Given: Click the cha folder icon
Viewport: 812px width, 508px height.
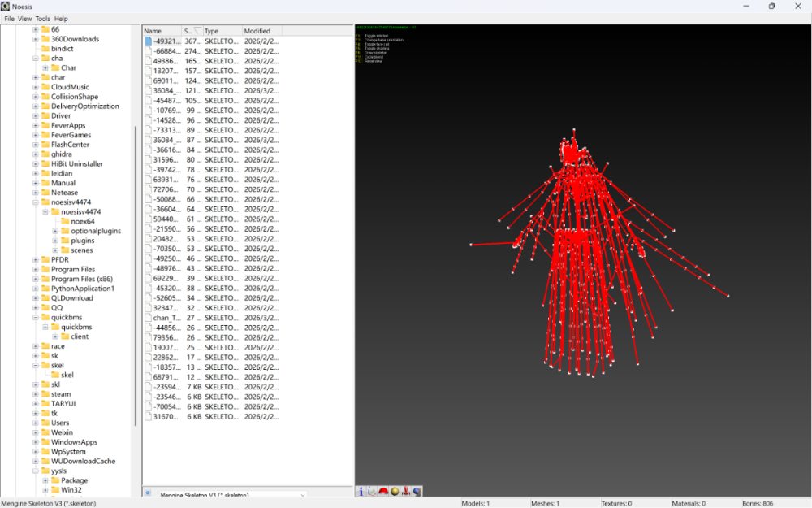Looking at the screenshot, I should point(45,58).
